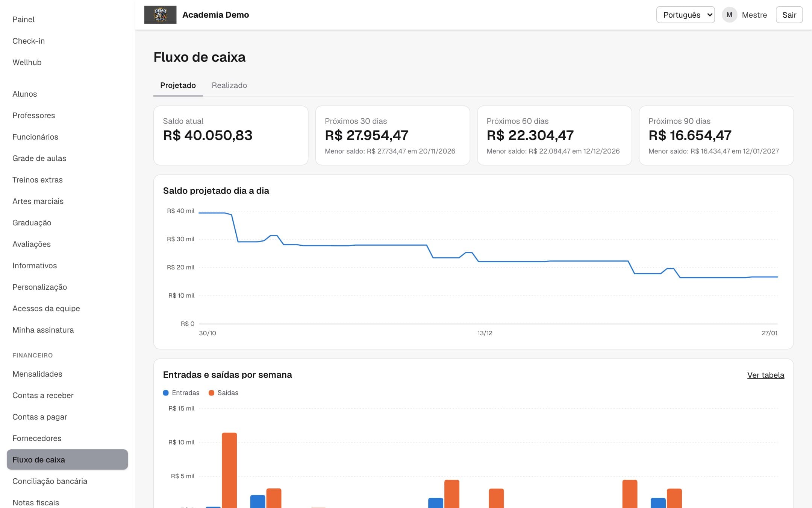Open Grade de aulas page

click(67, 158)
